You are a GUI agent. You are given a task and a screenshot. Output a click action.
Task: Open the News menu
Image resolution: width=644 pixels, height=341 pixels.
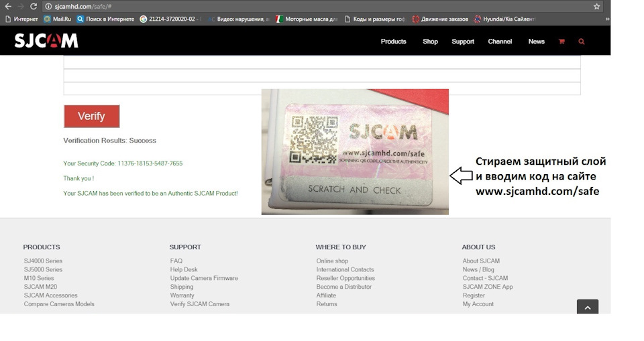coord(537,42)
